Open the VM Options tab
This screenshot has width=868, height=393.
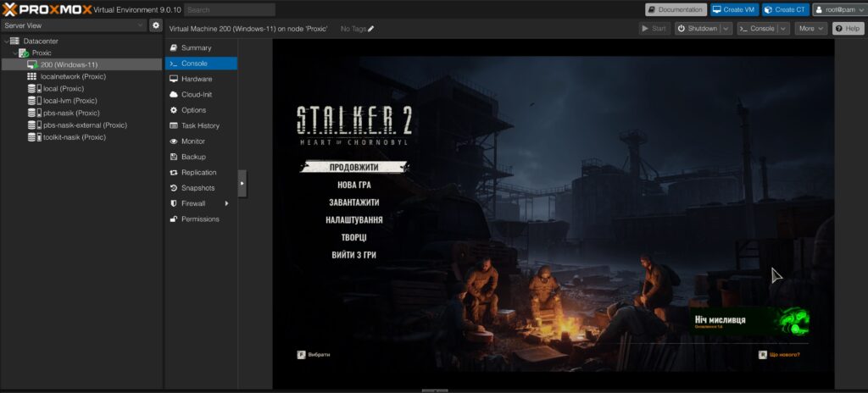point(201,110)
